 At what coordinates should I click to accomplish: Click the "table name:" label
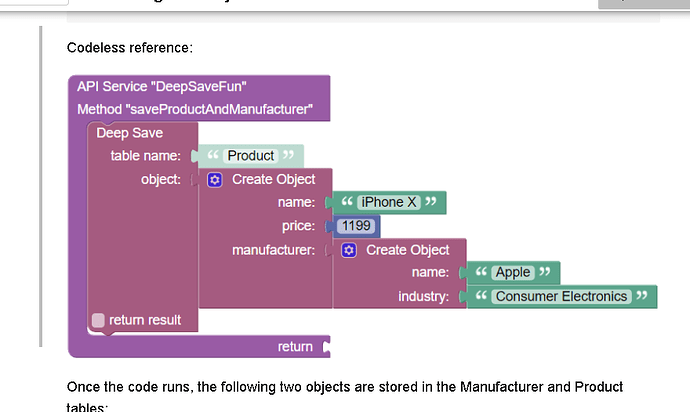(x=146, y=156)
